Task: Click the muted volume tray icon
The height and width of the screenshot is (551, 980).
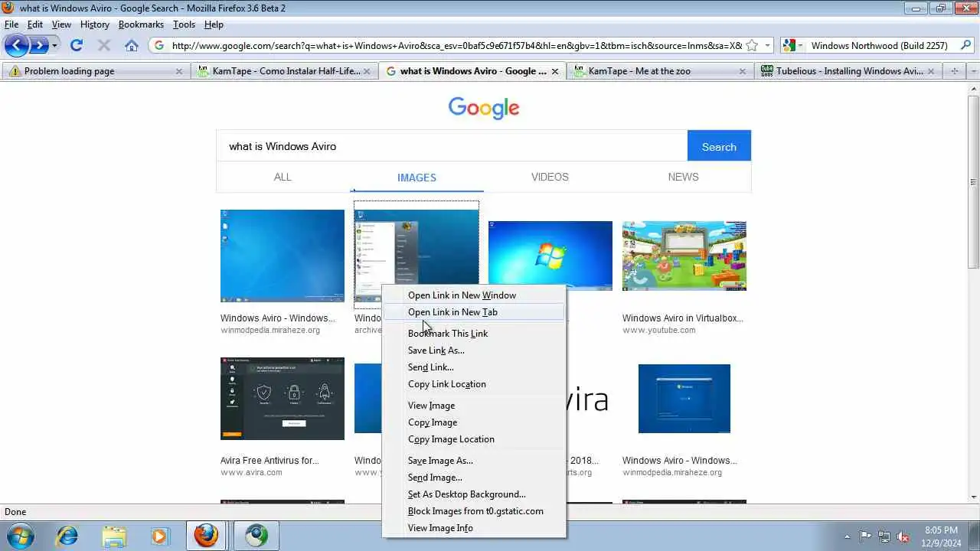Action: [902, 536]
